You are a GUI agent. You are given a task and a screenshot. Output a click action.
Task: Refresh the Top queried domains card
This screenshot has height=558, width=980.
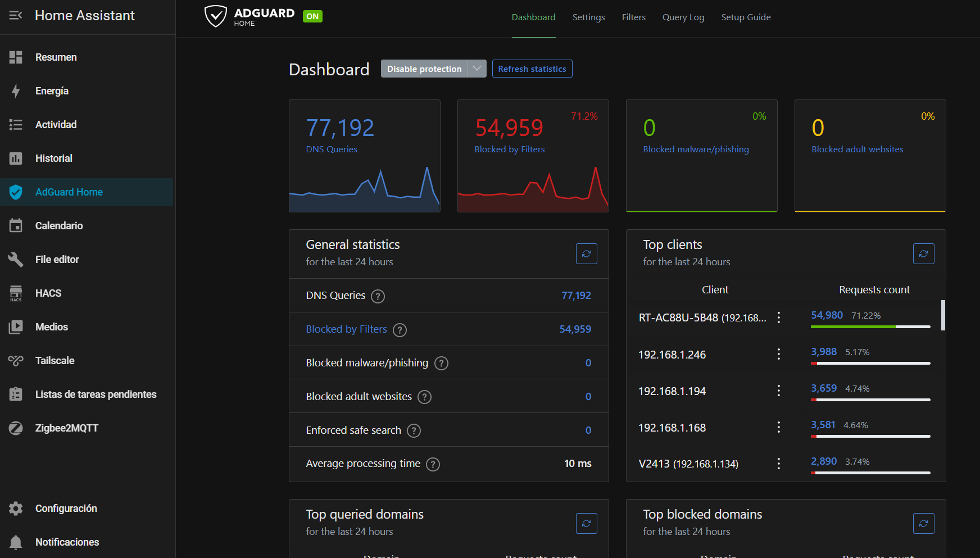[x=586, y=524]
